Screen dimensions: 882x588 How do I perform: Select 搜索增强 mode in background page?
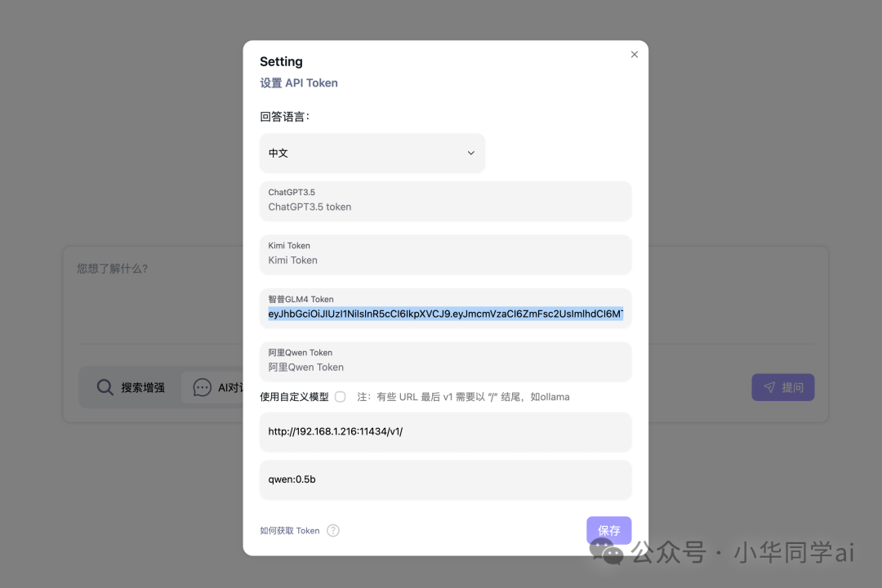click(x=131, y=387)
